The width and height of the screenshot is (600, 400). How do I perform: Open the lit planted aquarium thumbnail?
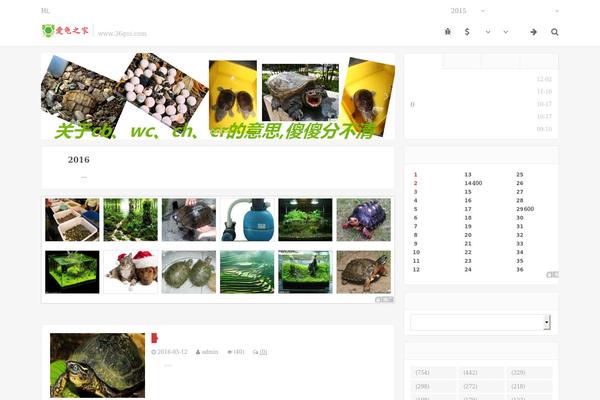pos(305,220)
